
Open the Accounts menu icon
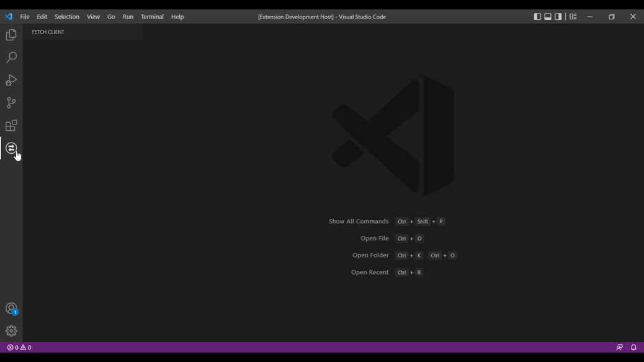[x=11, y=309]
